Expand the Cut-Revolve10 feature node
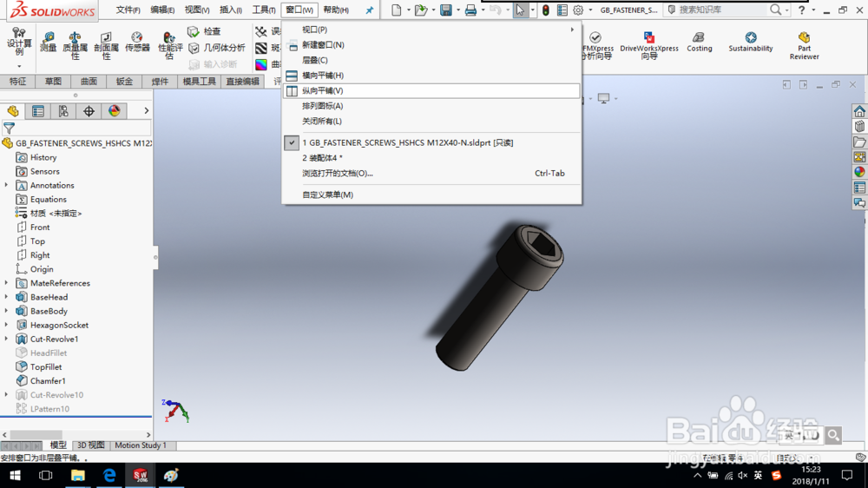 [6, 394]
